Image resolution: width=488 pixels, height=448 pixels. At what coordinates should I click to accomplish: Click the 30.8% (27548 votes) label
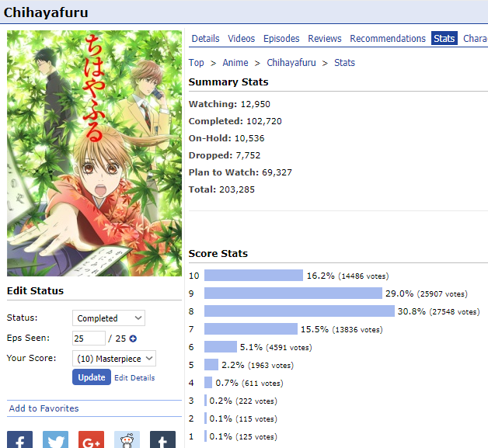(439, 311)
